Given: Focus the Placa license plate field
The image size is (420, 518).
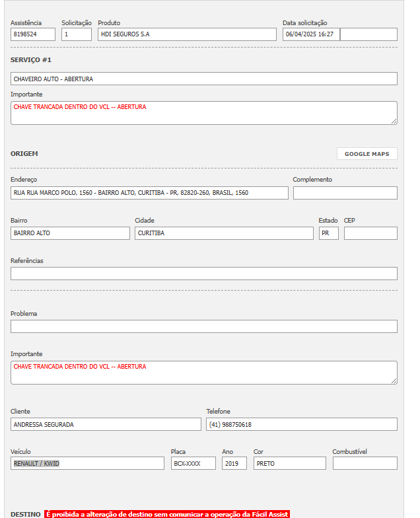Looking at the screenshot, I should pos(193,463).
